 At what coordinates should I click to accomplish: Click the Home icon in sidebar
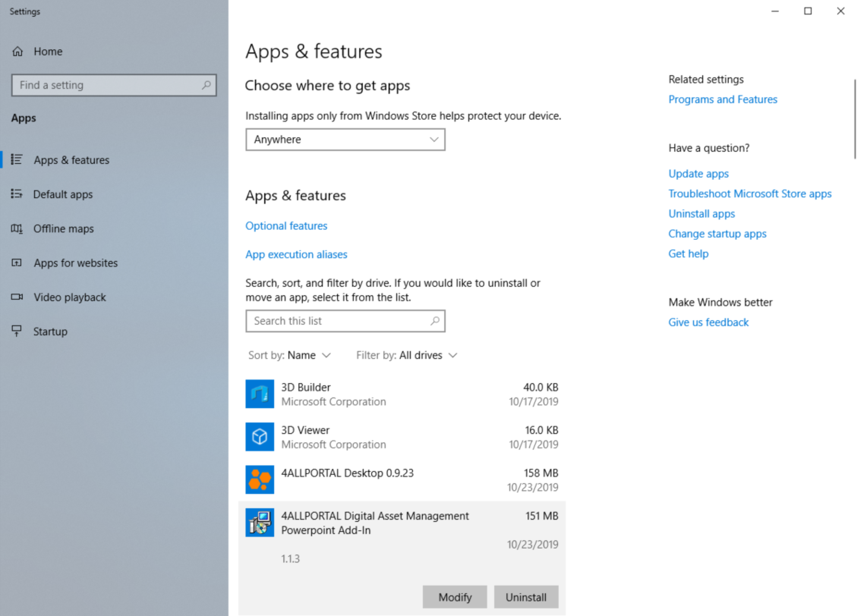pyautogui.click(x=17, y=51)
